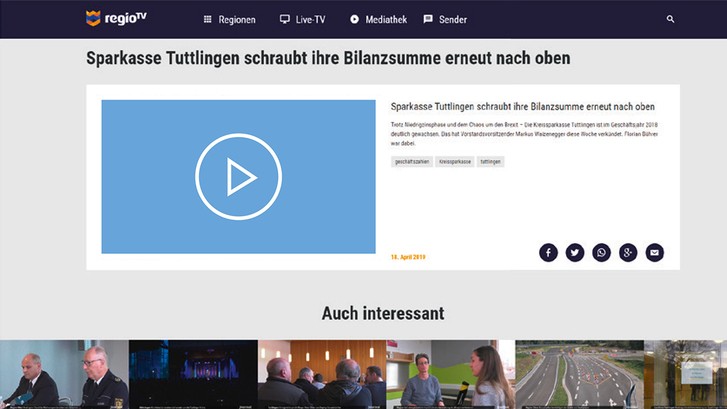Open the Mediathek section

click(379, 19)
